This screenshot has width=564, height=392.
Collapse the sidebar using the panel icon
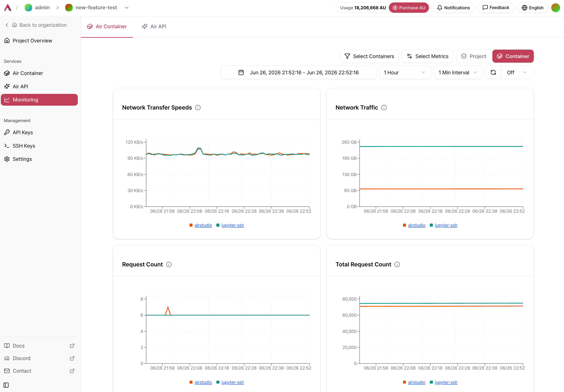pos(6,385)
